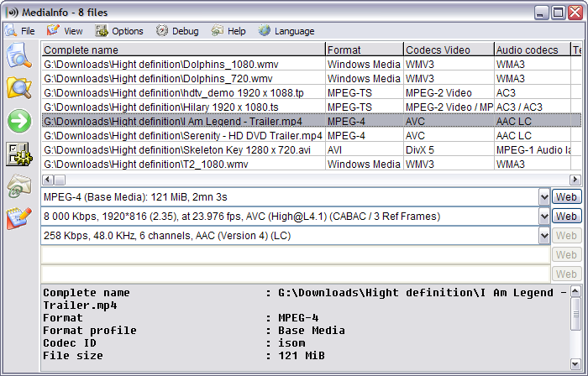Open the Help menu
Screen dimensions: 588x376
228,31
